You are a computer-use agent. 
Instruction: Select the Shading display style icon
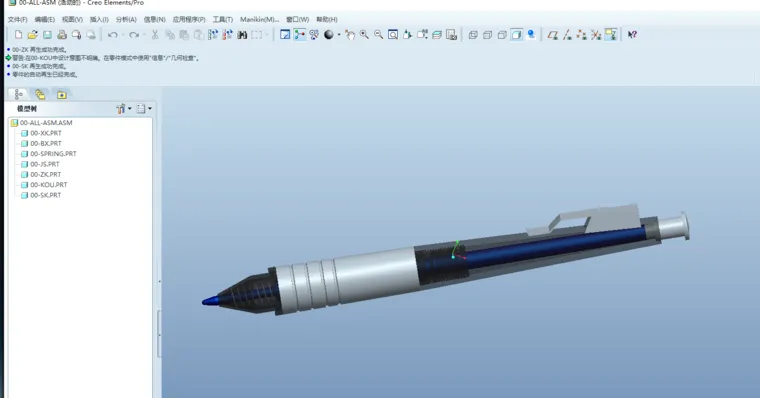coord(517,35)
